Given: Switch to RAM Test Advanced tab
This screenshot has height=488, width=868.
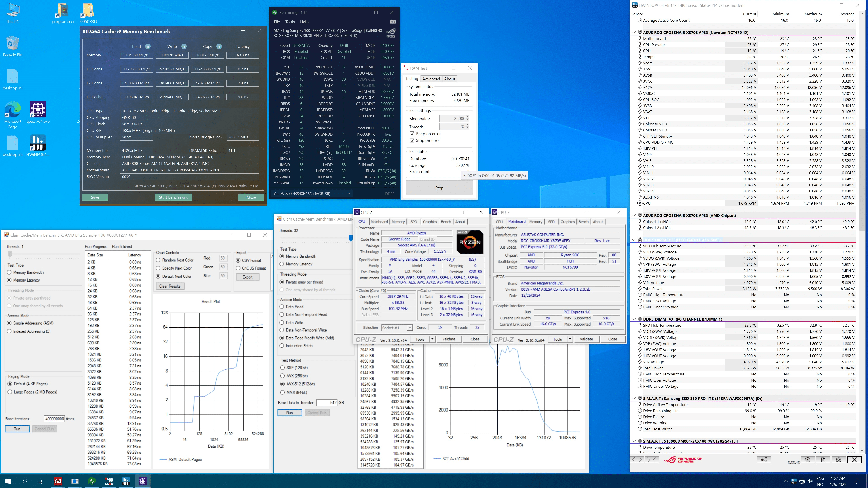Looking at the screenshot, I should [431, 79].
